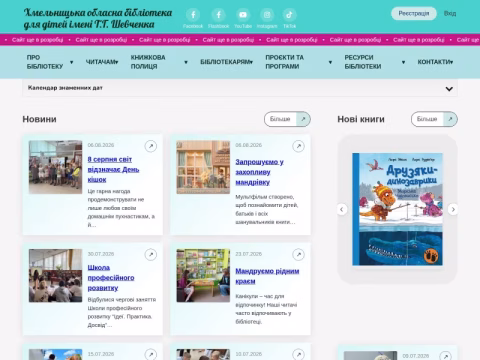Viewport: 480px width, 360px height.
Task: Open the Instagram profile icon
Action: tap(267, 15)
